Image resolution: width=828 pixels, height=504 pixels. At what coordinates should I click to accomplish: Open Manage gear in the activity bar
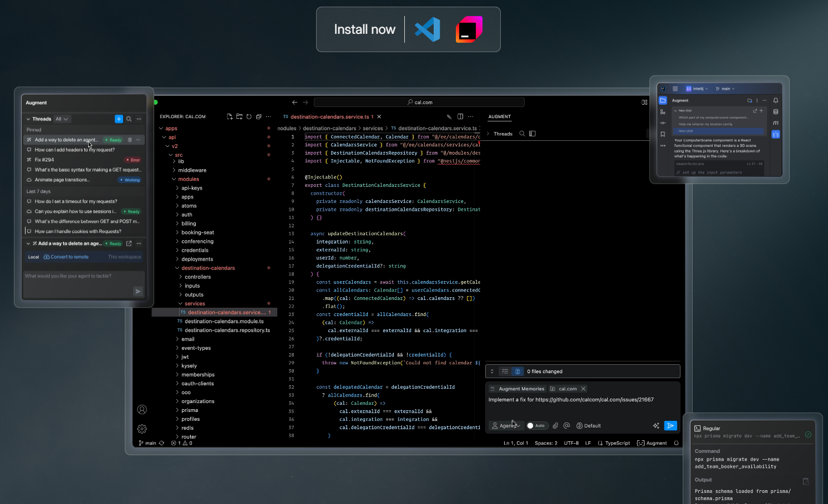coord(142,429)
